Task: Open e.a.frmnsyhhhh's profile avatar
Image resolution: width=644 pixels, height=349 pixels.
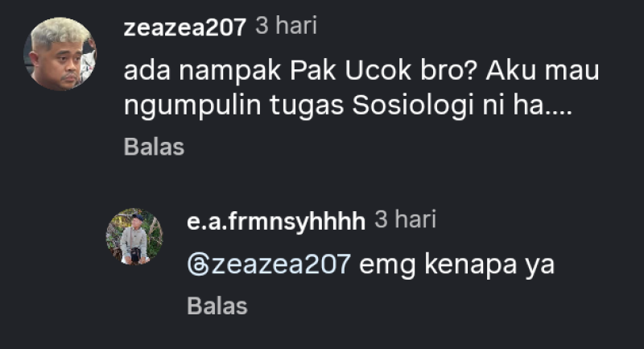Action: [134, 236]
